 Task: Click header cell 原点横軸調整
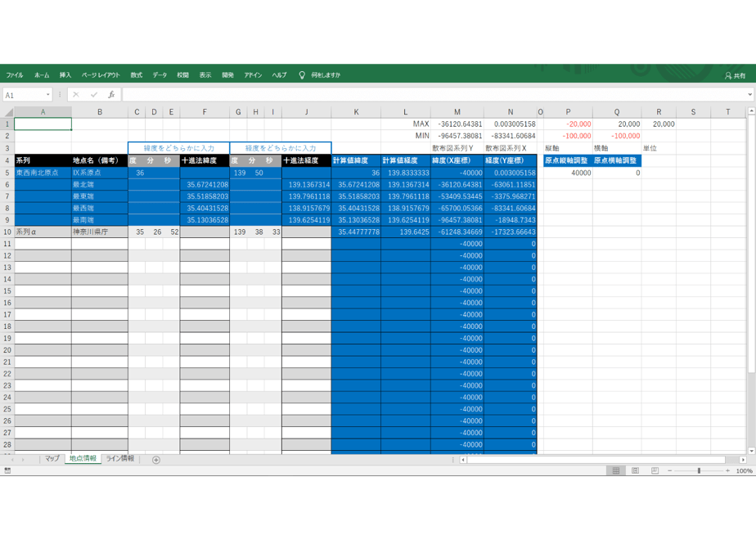(x=617, y=160)
